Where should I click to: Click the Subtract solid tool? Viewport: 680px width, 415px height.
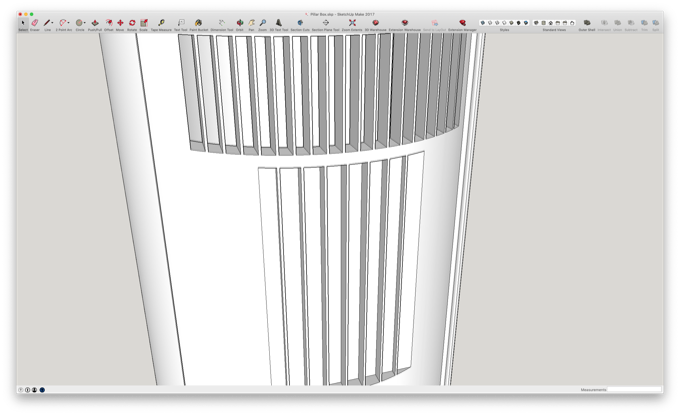click(631, 23)
